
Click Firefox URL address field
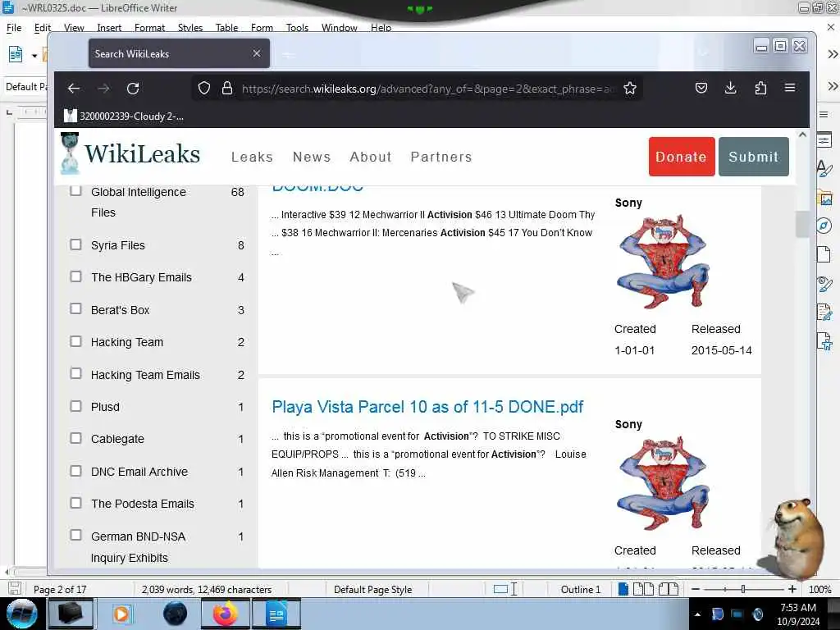428,89
